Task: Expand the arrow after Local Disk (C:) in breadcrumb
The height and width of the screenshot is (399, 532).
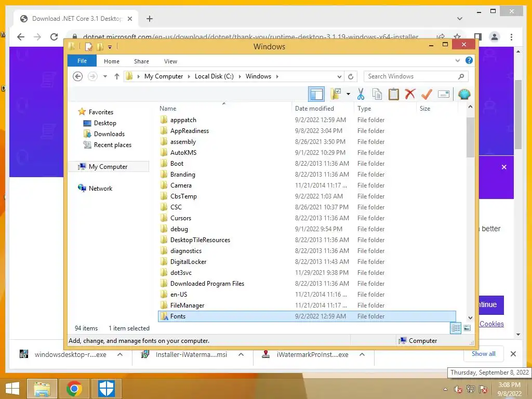Action: point(240,76)
